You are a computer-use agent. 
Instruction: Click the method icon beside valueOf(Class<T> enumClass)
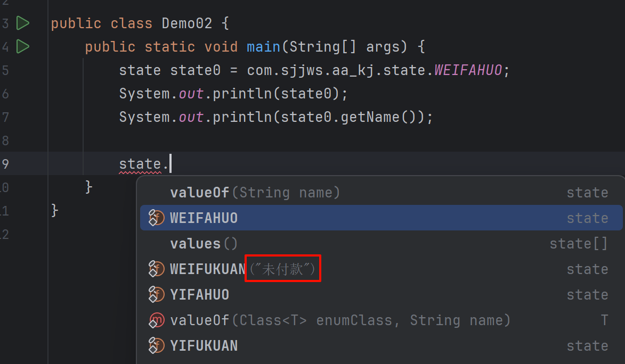156,320
